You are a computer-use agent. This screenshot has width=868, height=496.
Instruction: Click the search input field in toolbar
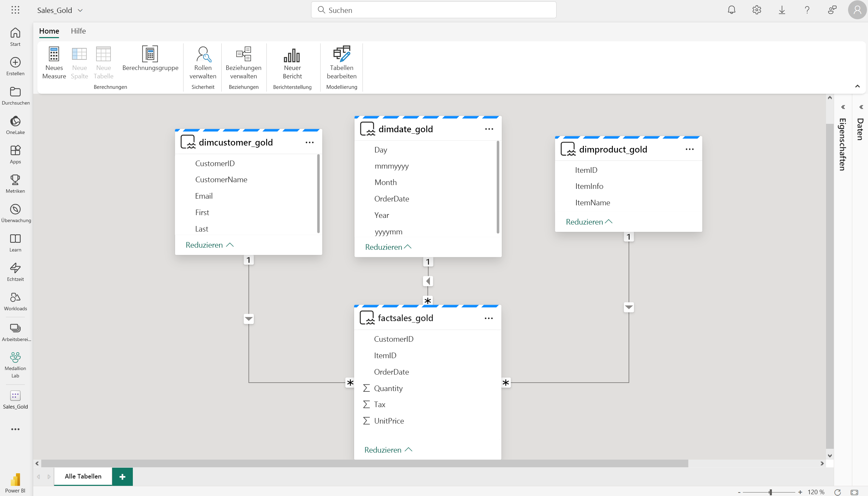tap(433, 10)
